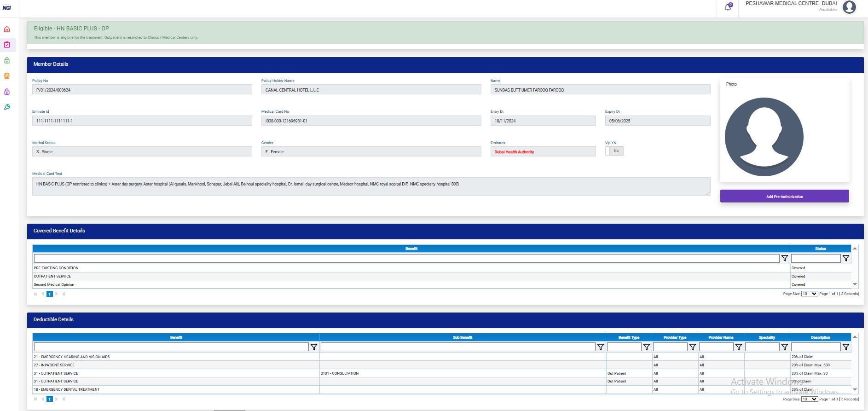868x411 pixels.
Task: Click the clipboard checklist sidebar icon
Action: (7, 45)
